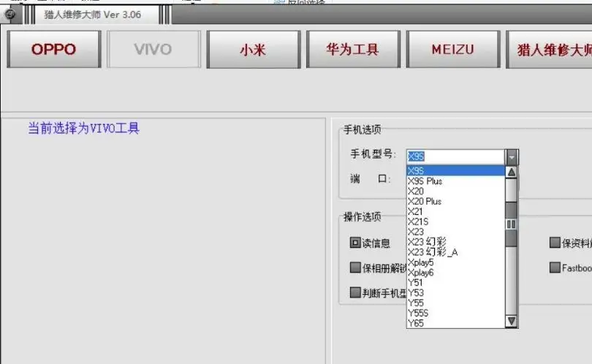Choose Y53 in the model list

455,292
